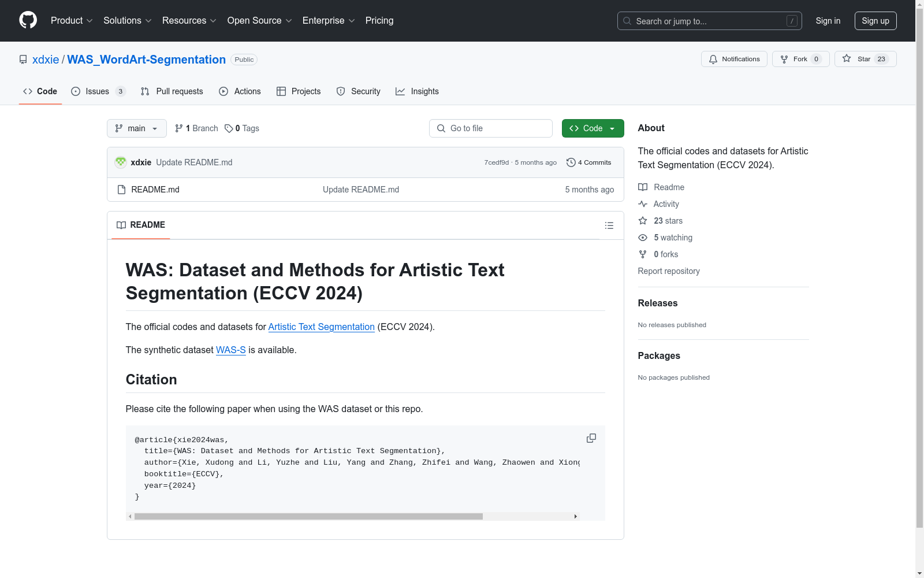Expand the Resources menu
Viewport: 924px width, 578px height.
point(189,20)
